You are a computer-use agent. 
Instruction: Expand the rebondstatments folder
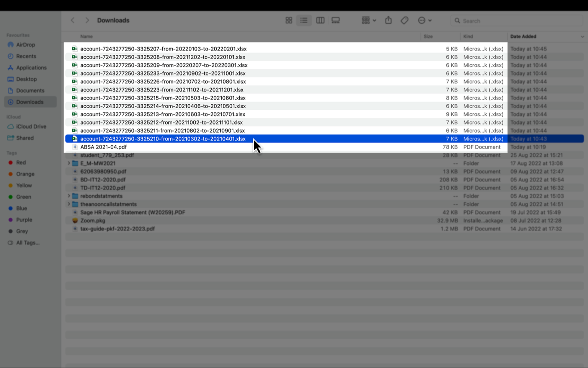pyautogui.click(x=68, y=196)
